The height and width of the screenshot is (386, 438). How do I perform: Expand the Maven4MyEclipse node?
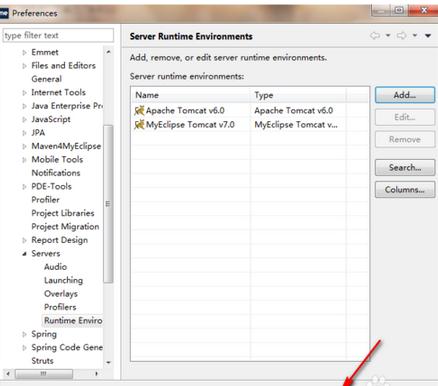pos(24,146)
